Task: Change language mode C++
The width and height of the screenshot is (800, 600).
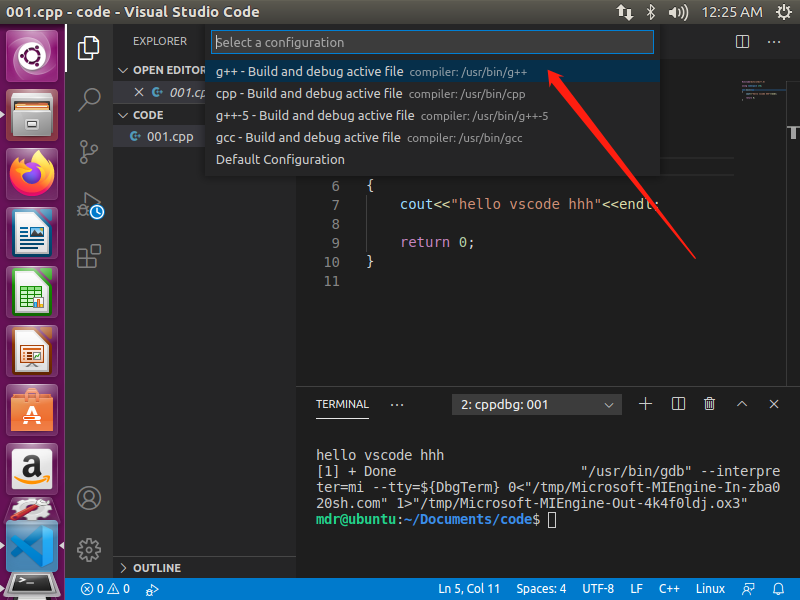Action: (669, 589)
